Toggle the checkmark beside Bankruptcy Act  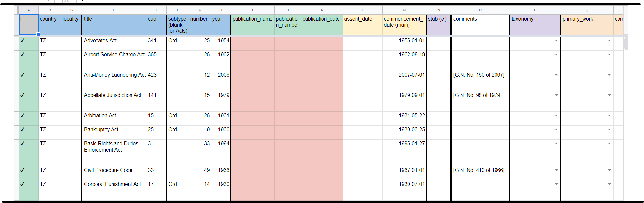[x=22, y=130]
